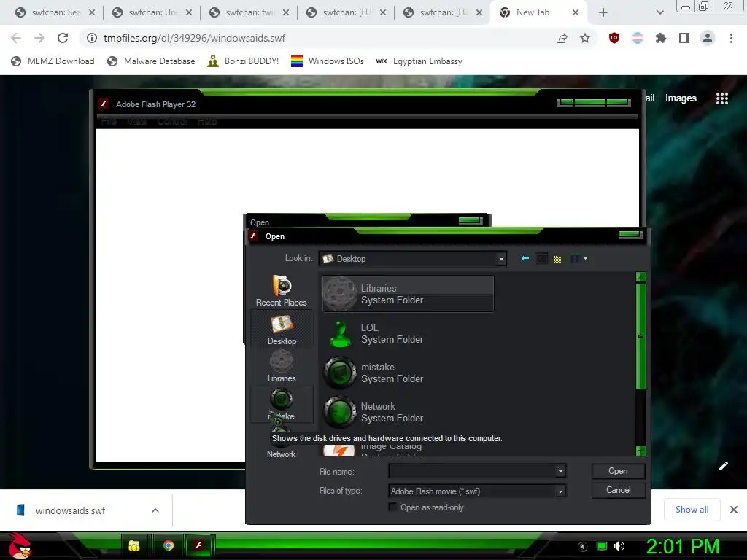Click inside the File name input field

[472, 472]
